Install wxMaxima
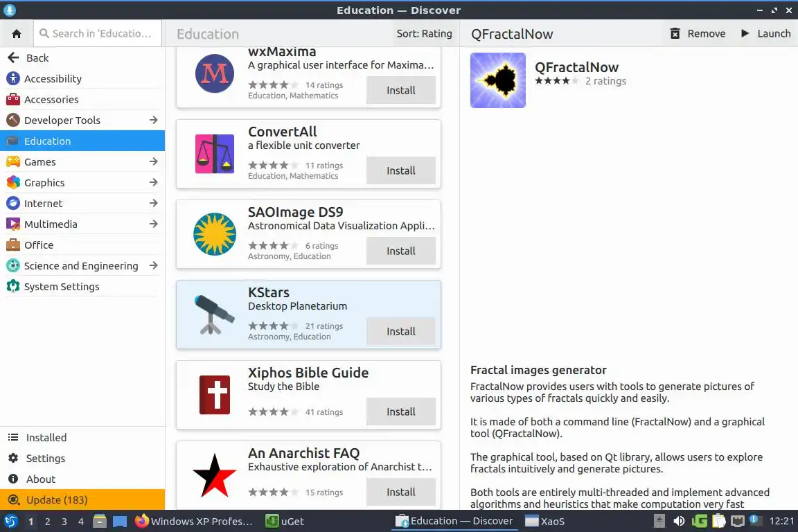The height and width of the screenshot is (532, 798). click(x=401, y=90)
